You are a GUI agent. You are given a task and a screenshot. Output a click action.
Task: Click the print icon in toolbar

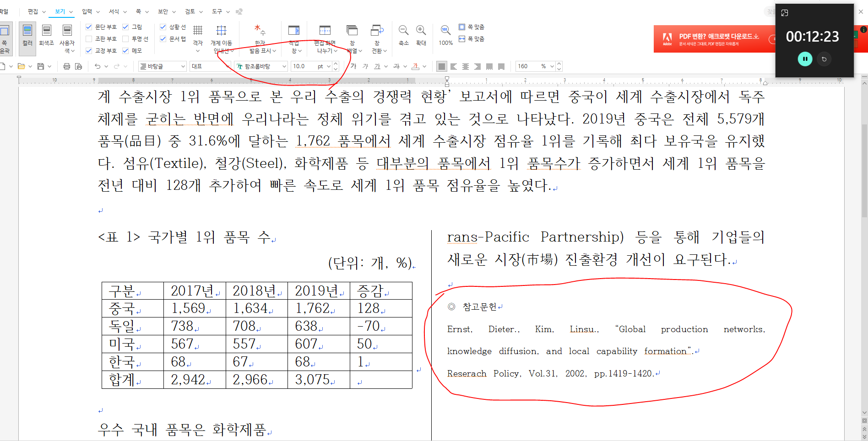click(x=67, y=66)
